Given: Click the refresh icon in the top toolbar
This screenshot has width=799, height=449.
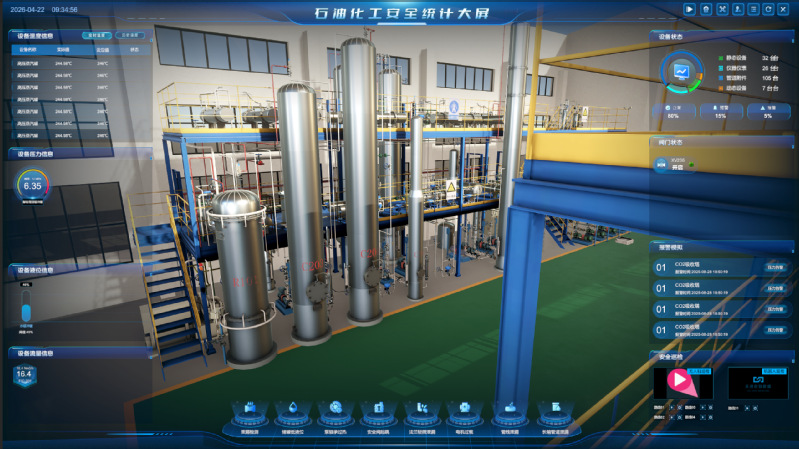Looking at the screenshot, I should point(768,9).
